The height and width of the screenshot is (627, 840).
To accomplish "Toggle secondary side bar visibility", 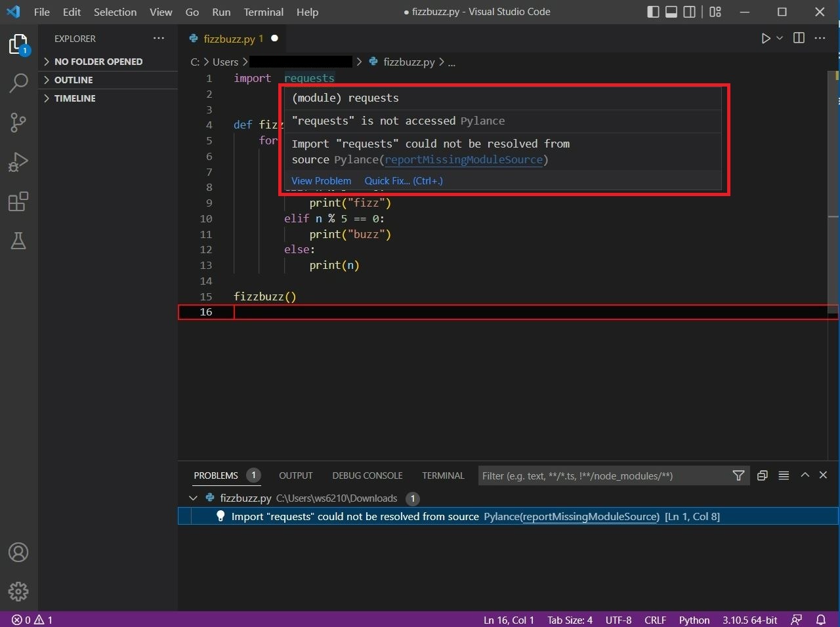I will click(x=690, y=12).
